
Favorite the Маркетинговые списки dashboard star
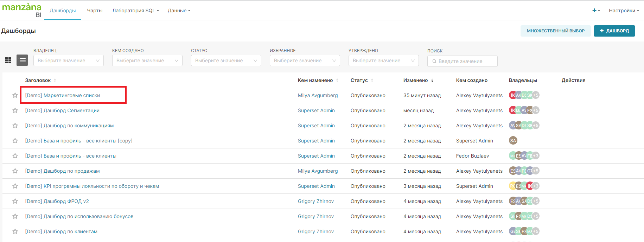[x=15, y=95]
